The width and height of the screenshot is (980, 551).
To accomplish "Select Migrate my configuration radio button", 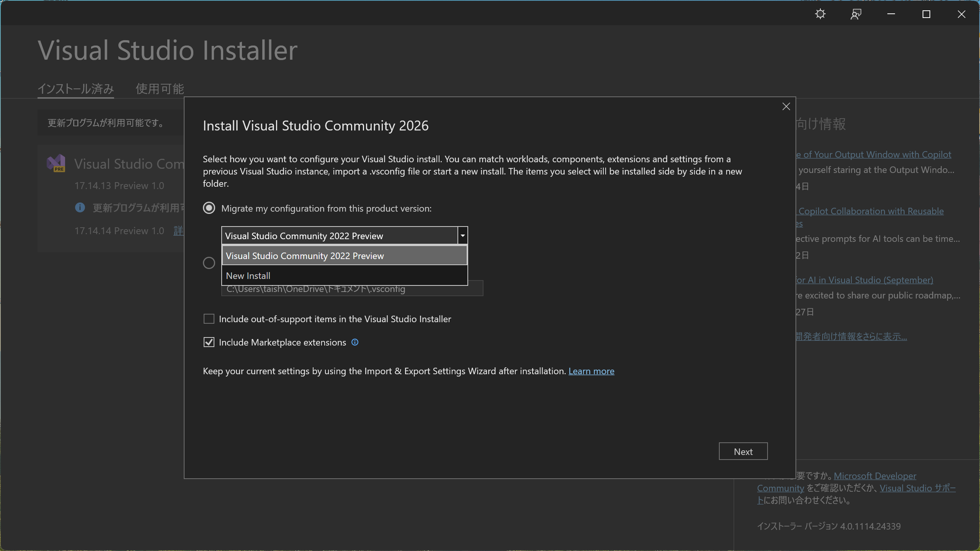I will (209, 208).
